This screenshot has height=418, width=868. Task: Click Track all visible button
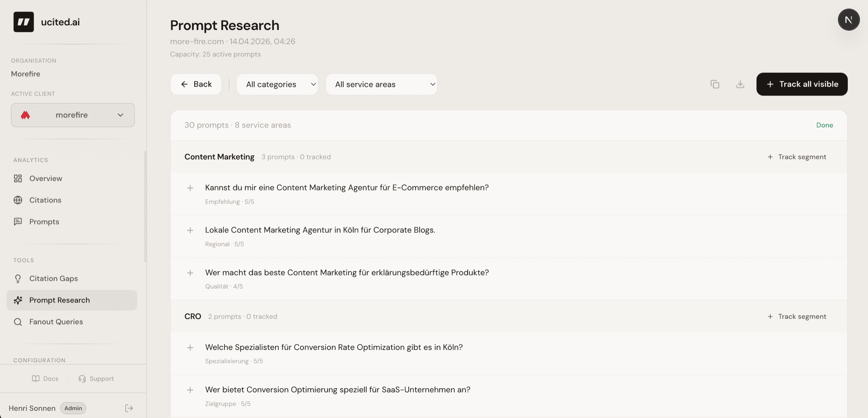(x=802, y=84)
